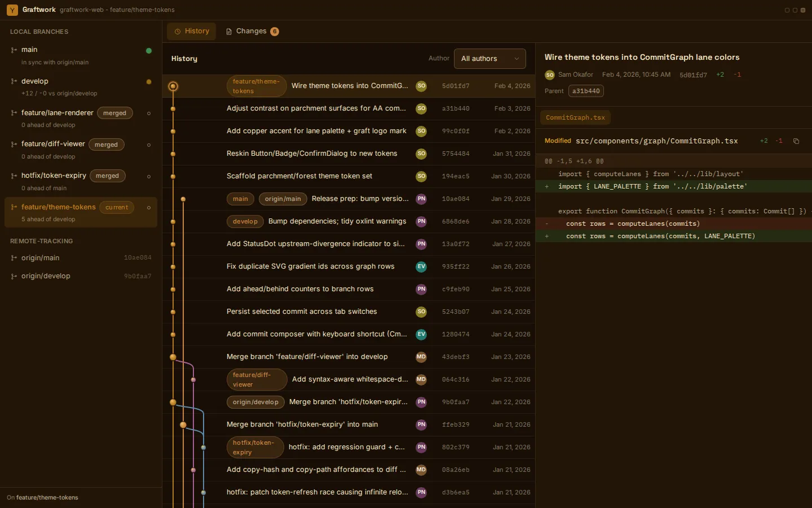Click the hotfix/token-expiry tag in history
This screenshot has height=508, width=812.
click(x=255, y=447)
